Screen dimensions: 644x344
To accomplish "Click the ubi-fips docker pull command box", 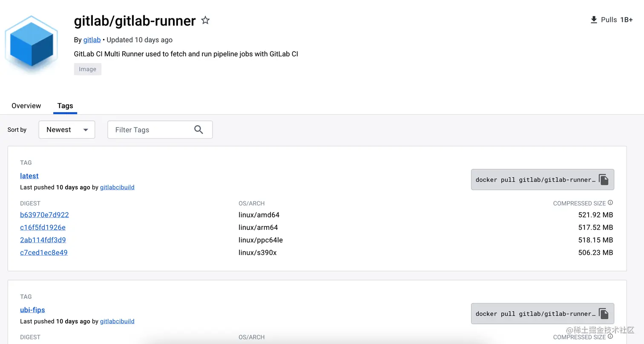I will click(x=543, y=314).
